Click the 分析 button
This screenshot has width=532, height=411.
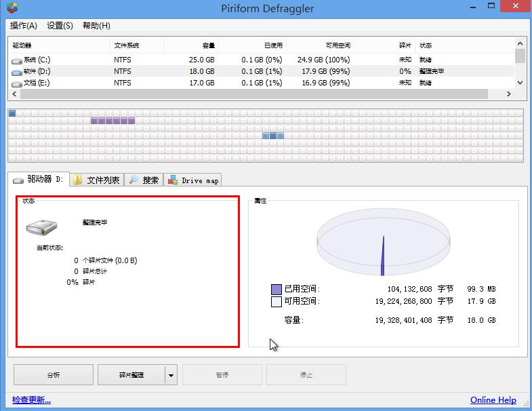coord(54,374)
